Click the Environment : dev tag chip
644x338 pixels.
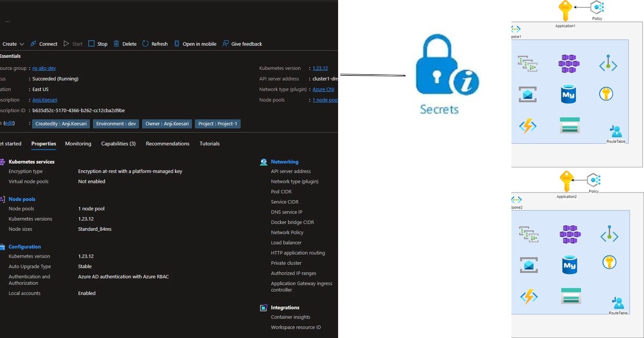click(x=115, y=123)
